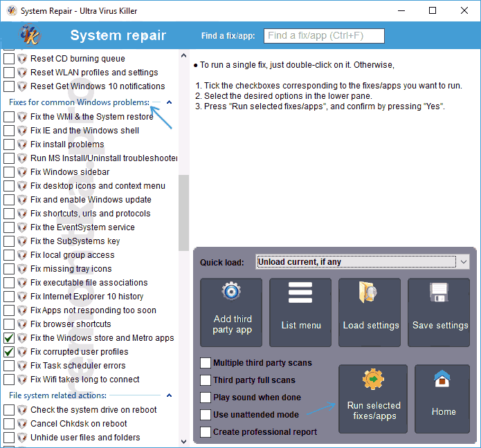This screenshot has height=448, width=481.
Task: Tick the Fix missing tray icons checkbox
Action: click(x=9, y=269)
